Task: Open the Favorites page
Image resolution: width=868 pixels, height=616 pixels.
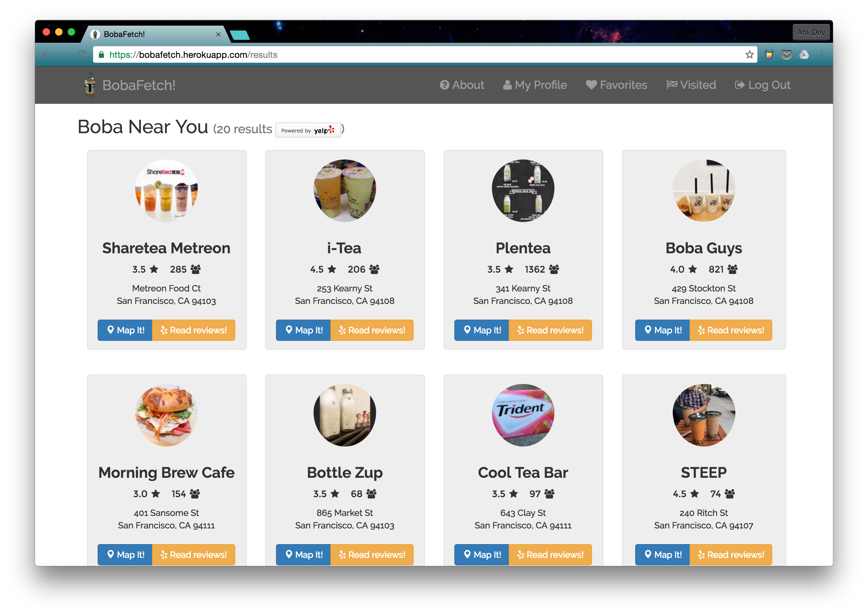Action: (x=616, y=85)
